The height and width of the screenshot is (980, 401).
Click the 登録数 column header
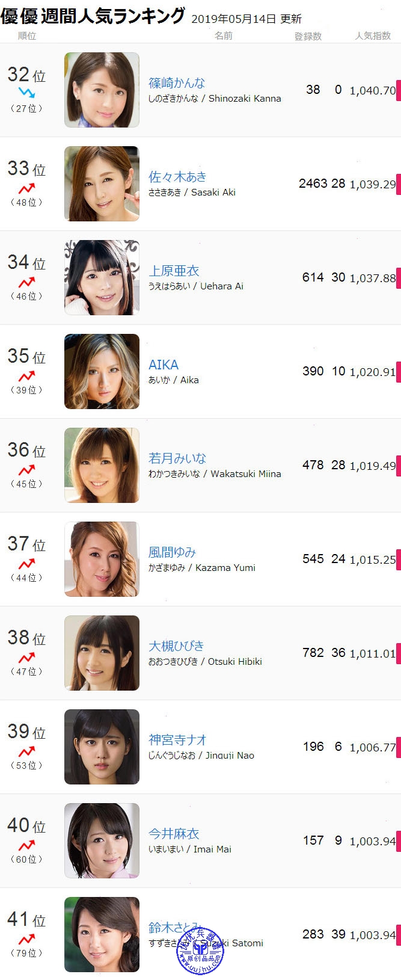308,36
